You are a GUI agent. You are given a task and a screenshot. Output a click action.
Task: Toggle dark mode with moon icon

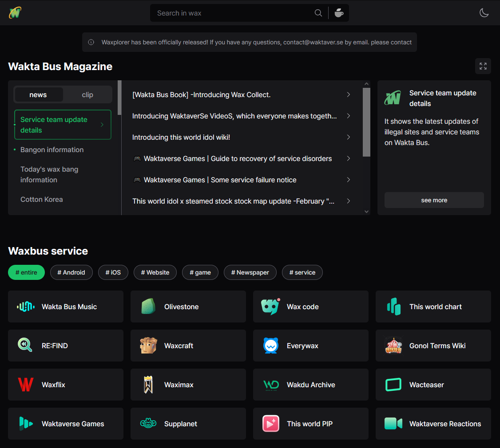(484, 13)
